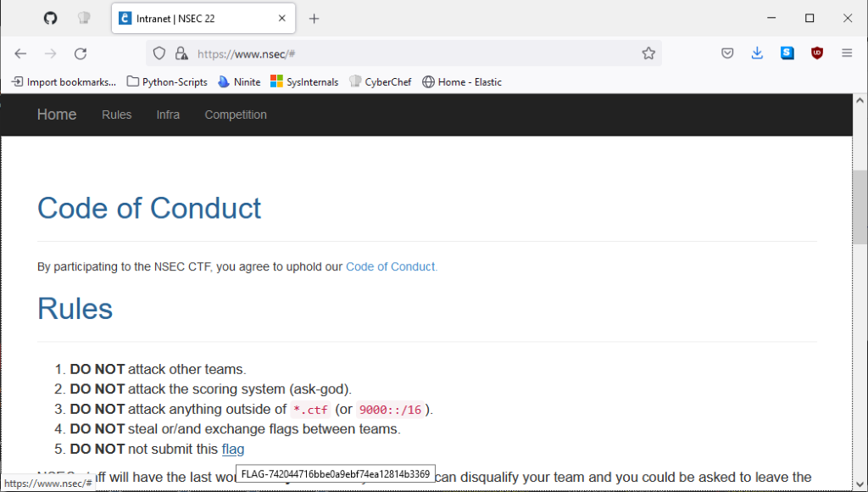The height and width of the screenshot is (492, 868).
Task: Click the GitHub pinned tab icon
Action: pos(50,18)
